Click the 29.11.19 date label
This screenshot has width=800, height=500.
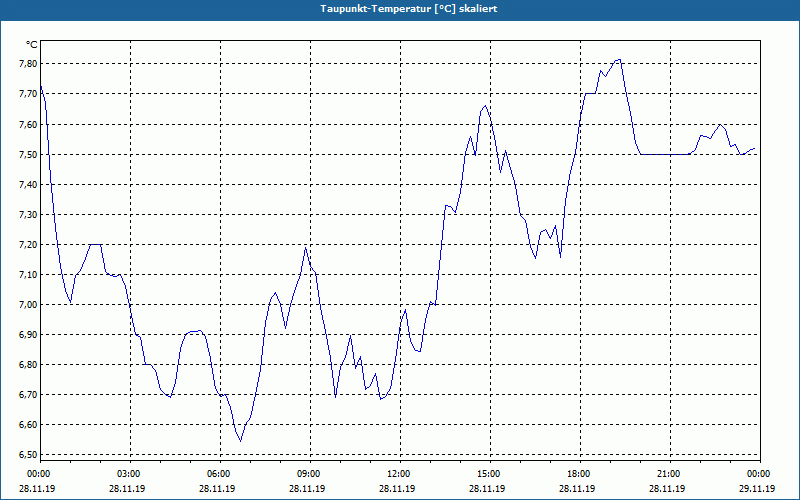point(757,488)
